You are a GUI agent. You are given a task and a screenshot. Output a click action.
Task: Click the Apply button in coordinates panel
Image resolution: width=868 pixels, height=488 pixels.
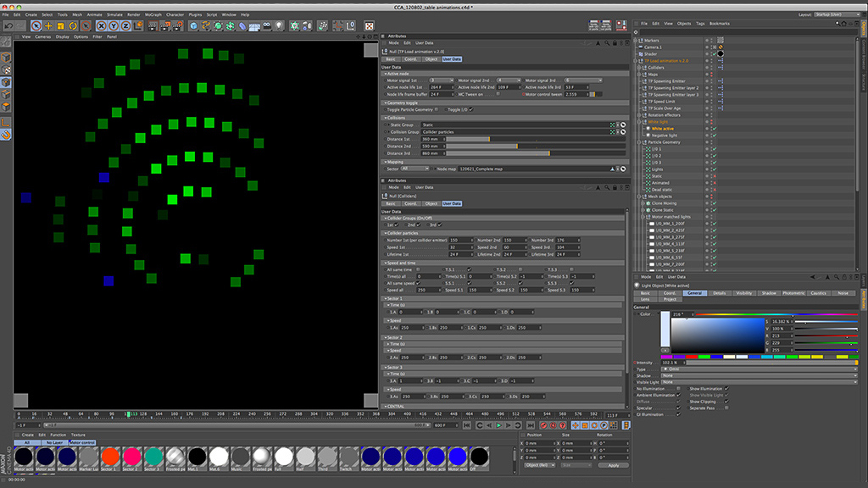tap(613, 465)
